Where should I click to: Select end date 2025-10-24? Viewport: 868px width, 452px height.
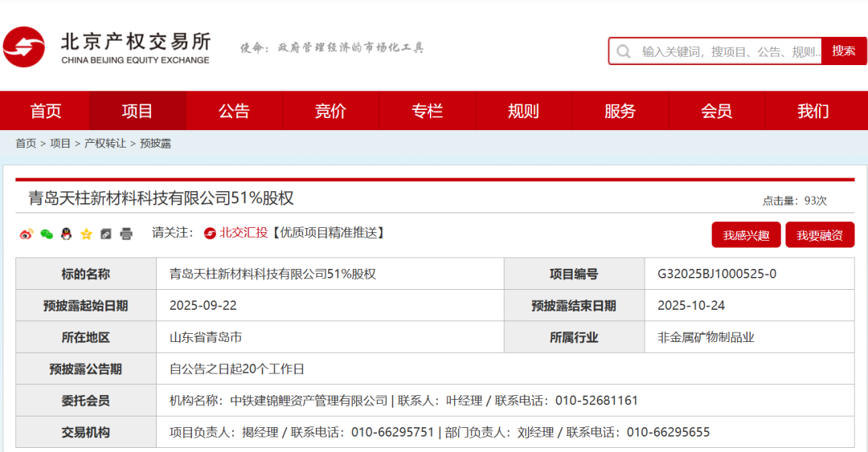coord(691,305)
